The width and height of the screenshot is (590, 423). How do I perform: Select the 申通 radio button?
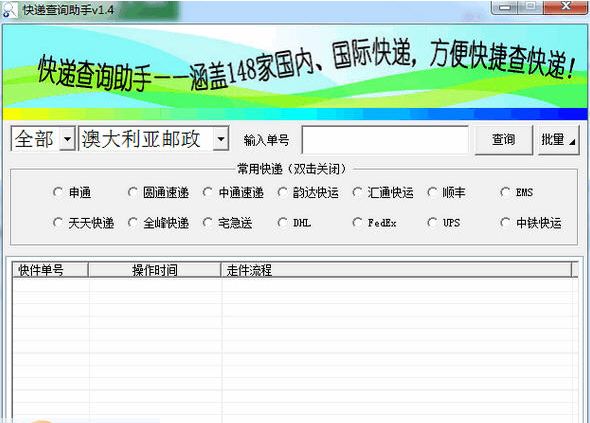click(58, 192)
